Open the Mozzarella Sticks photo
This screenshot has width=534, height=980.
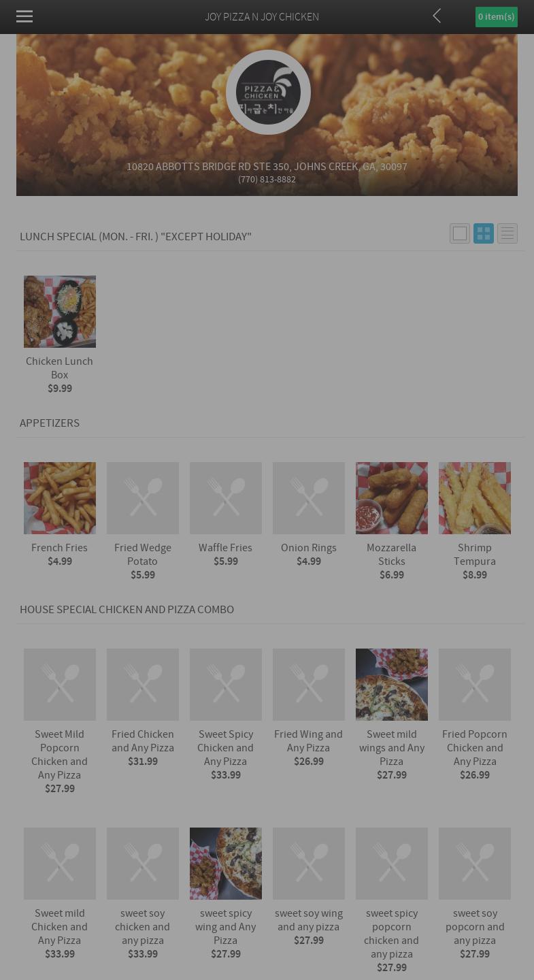point(392,498)
